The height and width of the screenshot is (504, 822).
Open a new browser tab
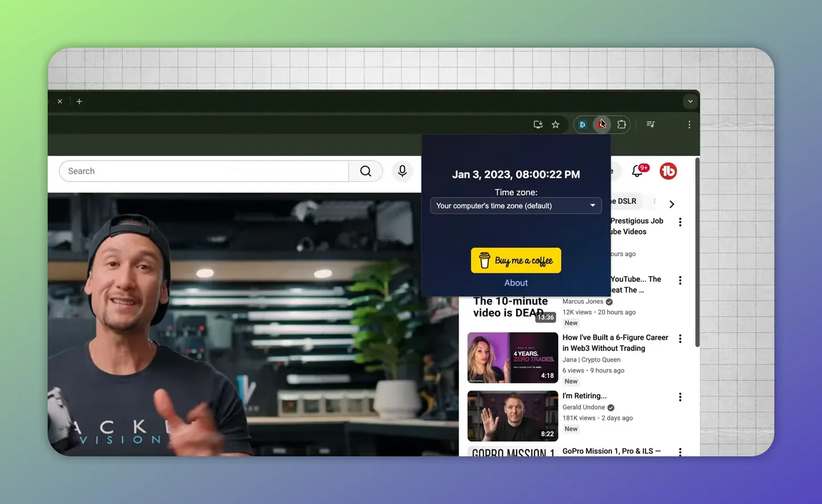(79, 102)
